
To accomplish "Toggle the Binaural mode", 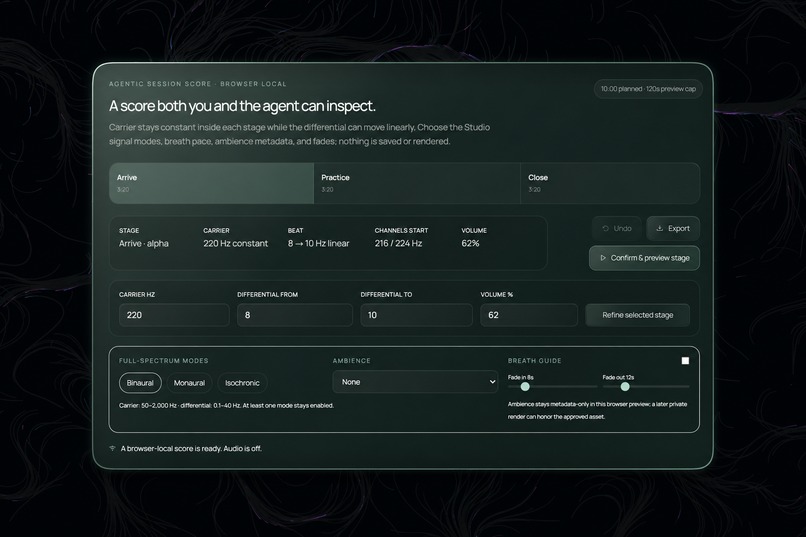I will (x=140, y=383).
